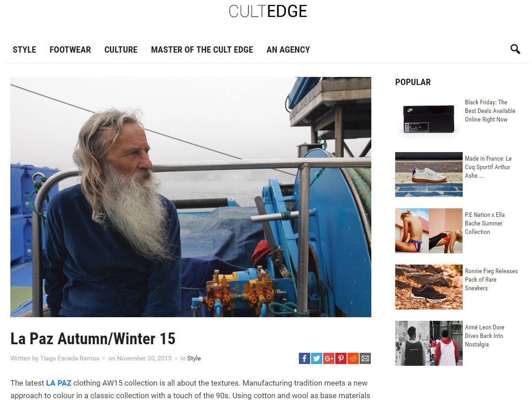The image size is (532, 400).
Task: Open the Style category link under the title
Action: [194, 358]
